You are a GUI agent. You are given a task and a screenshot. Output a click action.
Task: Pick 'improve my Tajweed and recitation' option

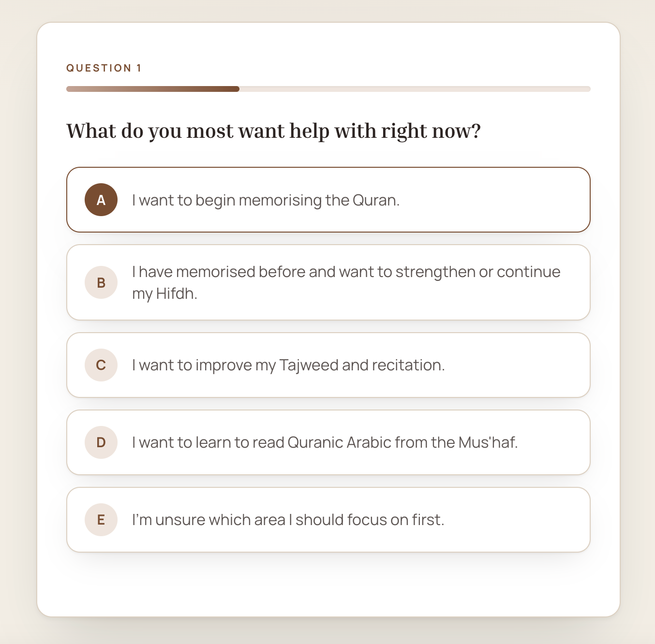pyautogui.click(x=328, y=365)
